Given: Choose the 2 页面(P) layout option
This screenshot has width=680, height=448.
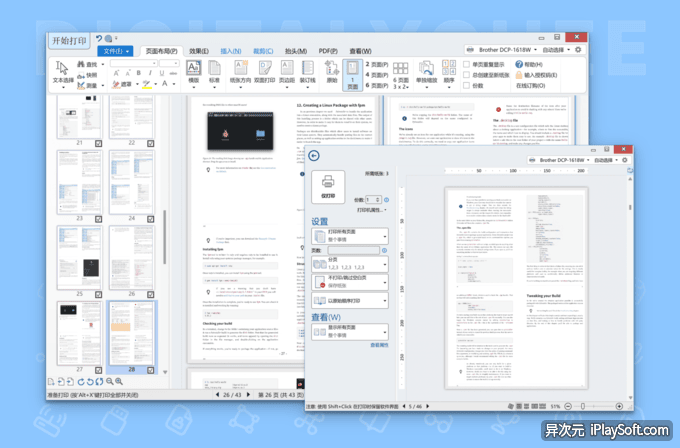Looking at the screenshot, I should 376,64.
